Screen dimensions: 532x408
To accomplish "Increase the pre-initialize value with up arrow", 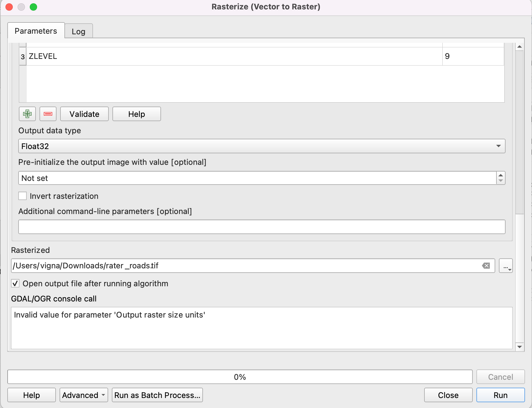I will 501,175.
